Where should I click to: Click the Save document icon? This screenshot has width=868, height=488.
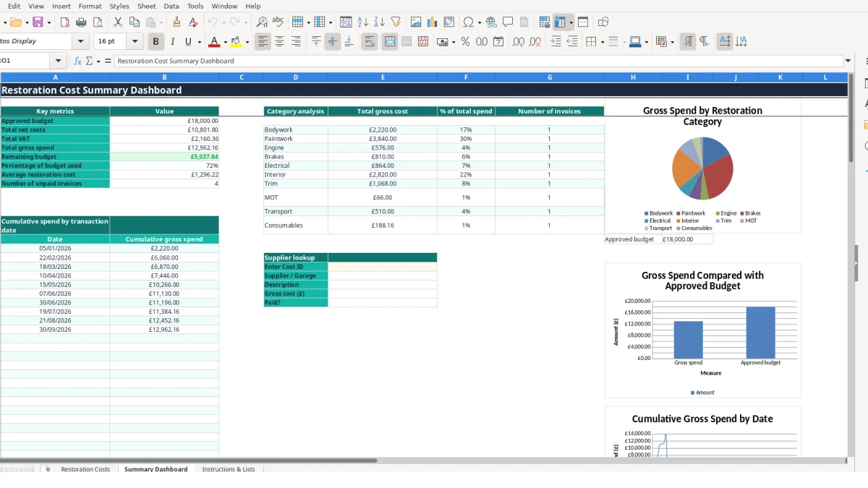[38, 22]
